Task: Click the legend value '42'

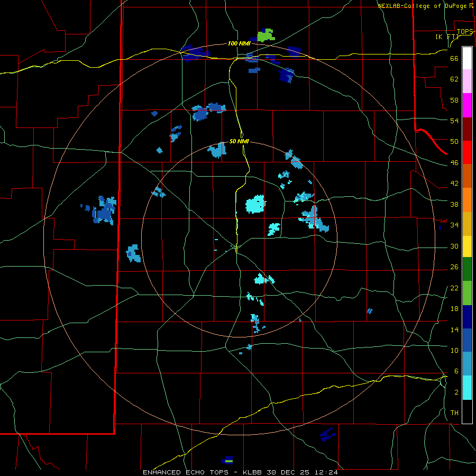Action: [x=454, y=184]
